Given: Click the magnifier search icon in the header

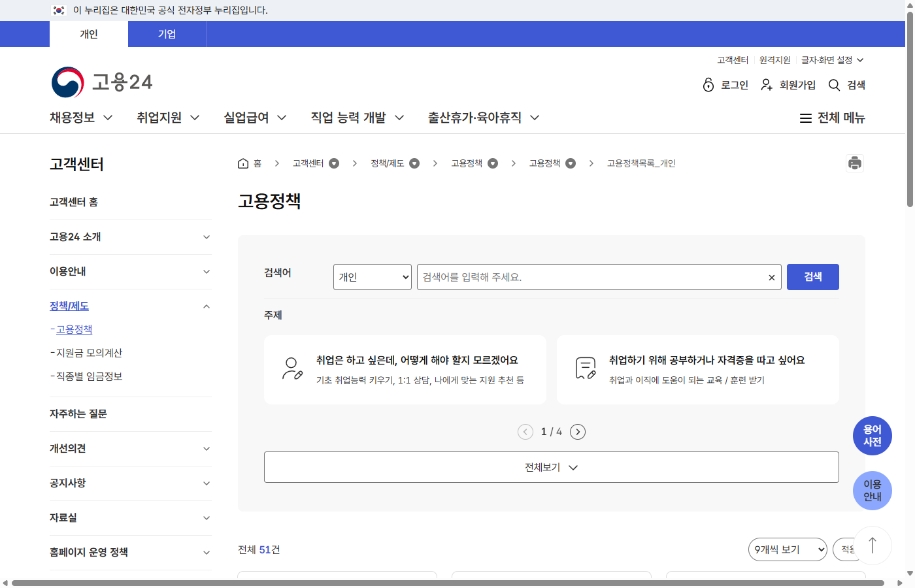Looking at the screenshot, I should click(833, 85).
